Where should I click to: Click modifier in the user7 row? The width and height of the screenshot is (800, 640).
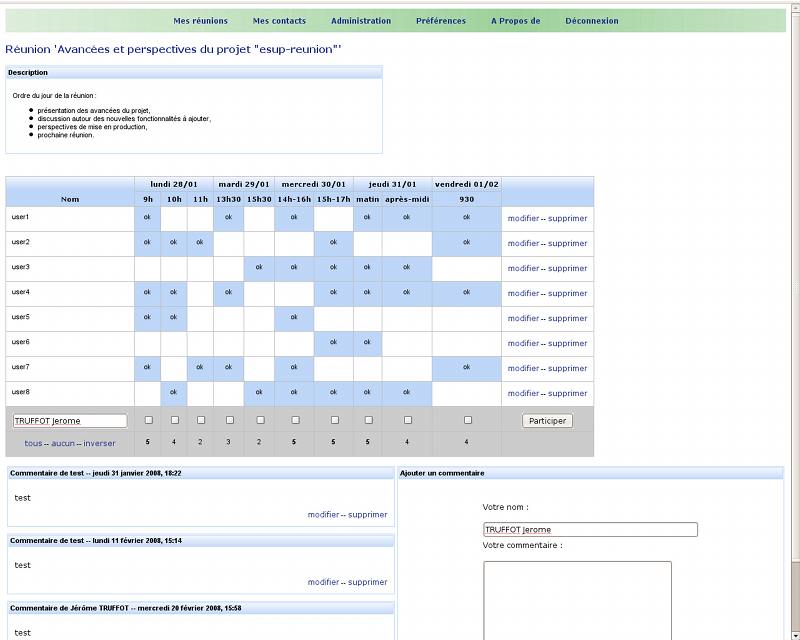coord(523,368)
